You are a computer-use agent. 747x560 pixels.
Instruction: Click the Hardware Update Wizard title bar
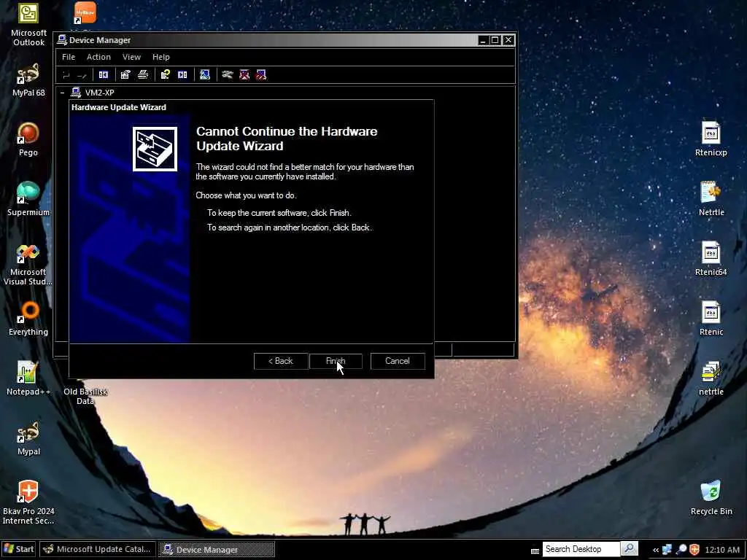pyautogui.click(x=252, y=107)
